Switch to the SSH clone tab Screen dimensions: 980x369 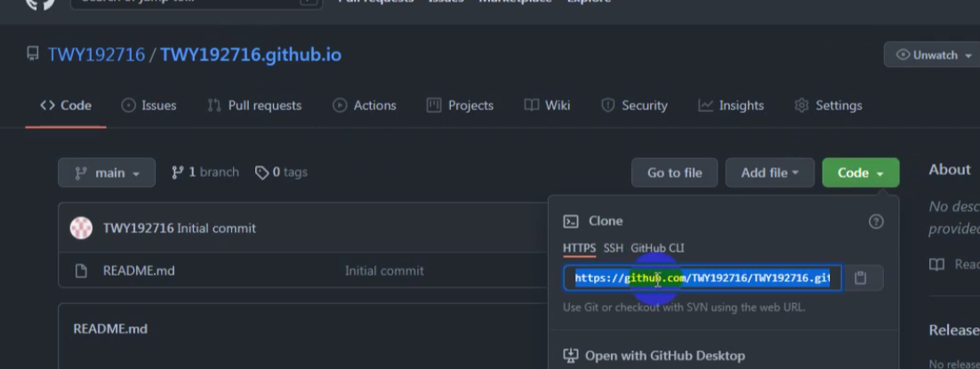613,248
